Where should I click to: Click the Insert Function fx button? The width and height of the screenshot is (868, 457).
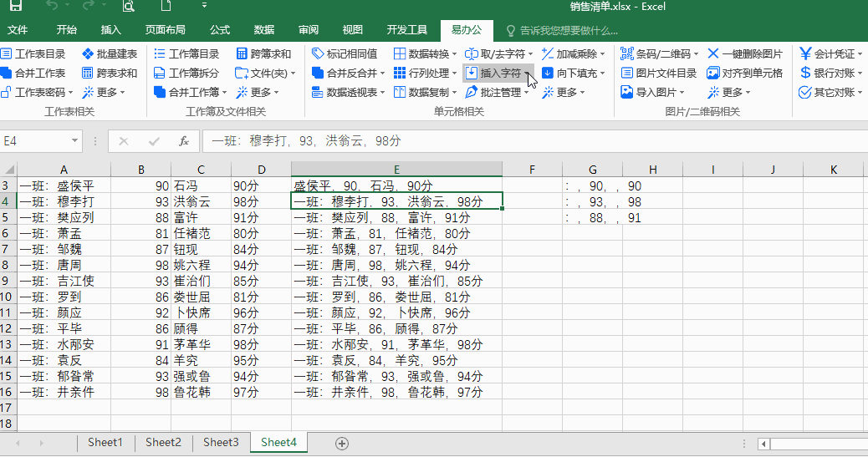point(184,141)
